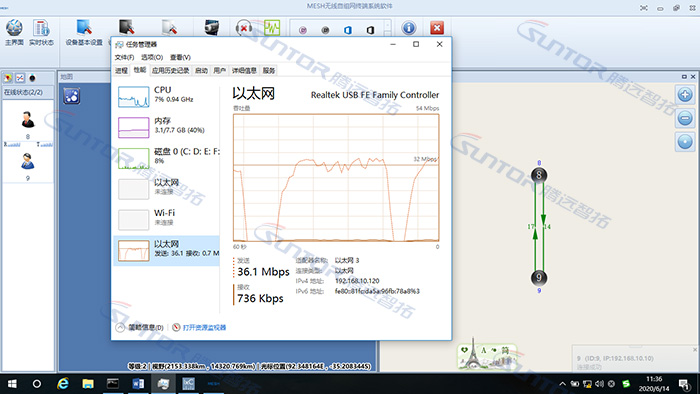Image resolution: width=700 pixels, height=394 pixels.
Task: Open the 实时状态 toolbar icon
Action: [41, 28]
